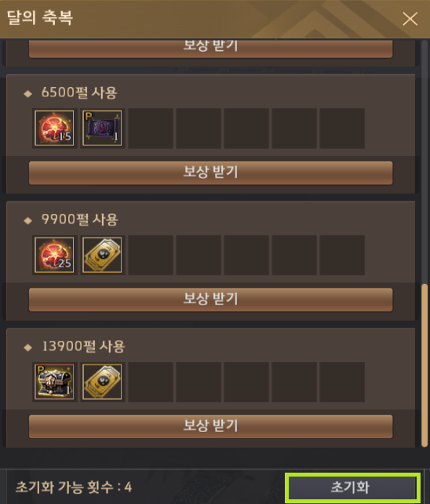Click the red orb icon under 6500펄 사용
The height and width of the screenshot is (504, 430).
(54, 128)
